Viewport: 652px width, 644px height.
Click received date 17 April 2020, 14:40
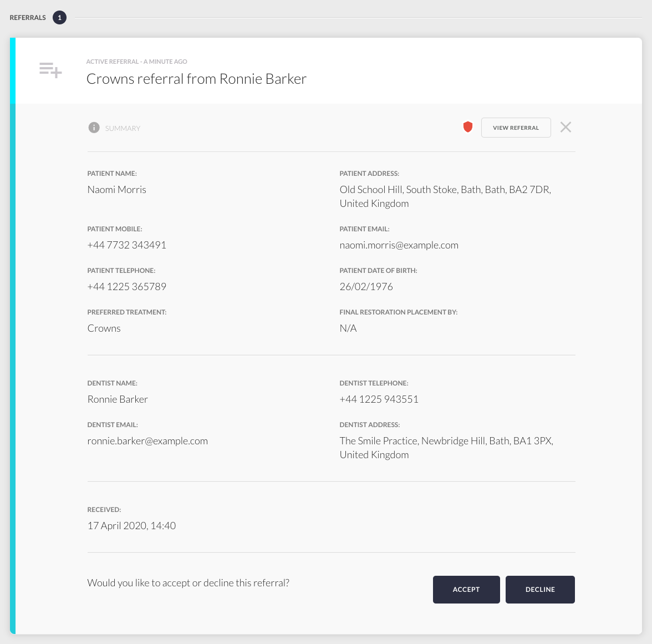click(x=131, y=526)
